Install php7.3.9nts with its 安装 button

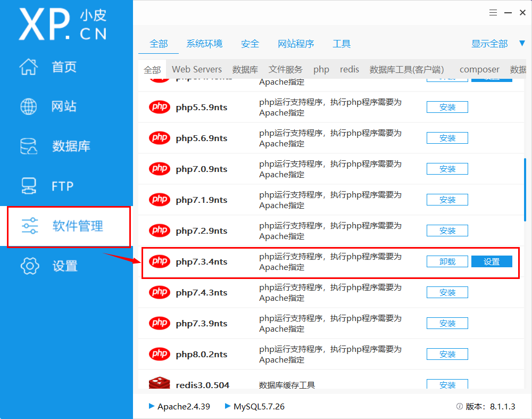click(x=447, y=323)
